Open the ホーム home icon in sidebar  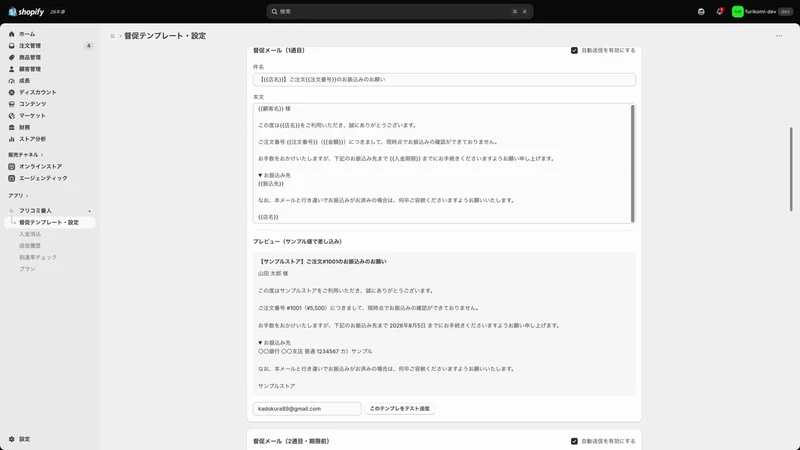coord(12,34)
